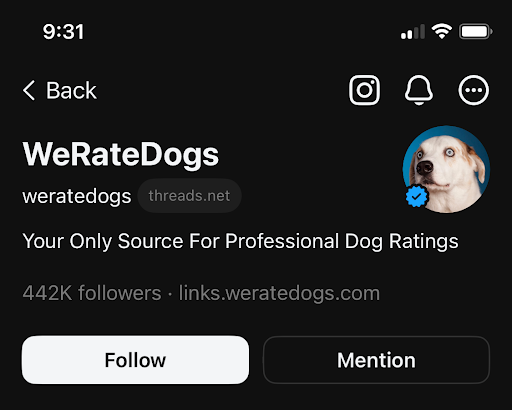
Task: Click the WeRateDogs profile name heading
Action: coord(121,154)
